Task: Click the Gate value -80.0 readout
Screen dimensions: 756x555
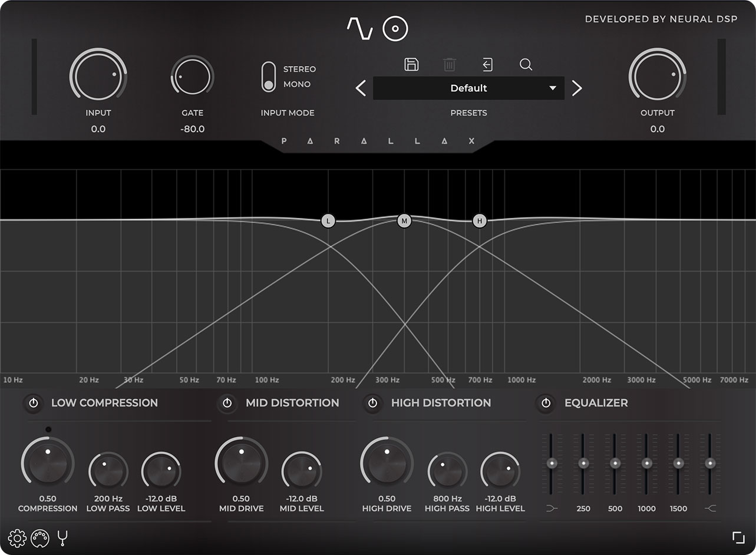Action: 193,129
